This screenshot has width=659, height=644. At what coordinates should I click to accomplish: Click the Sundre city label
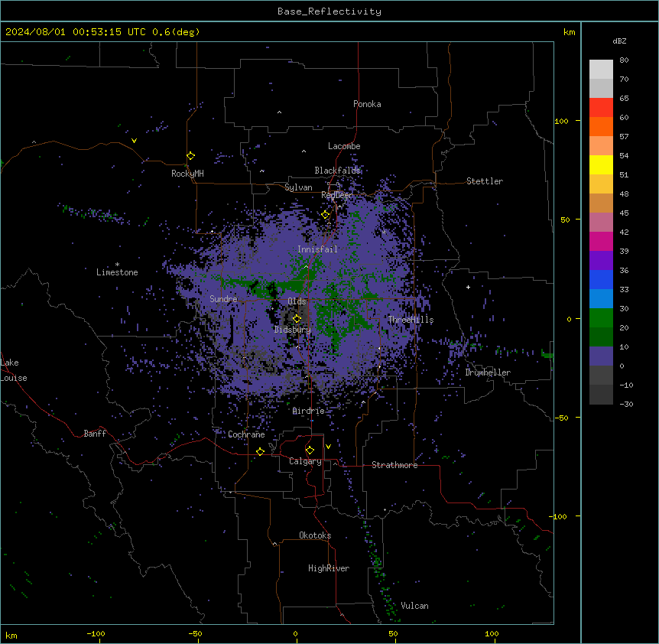tap(223, 299)
